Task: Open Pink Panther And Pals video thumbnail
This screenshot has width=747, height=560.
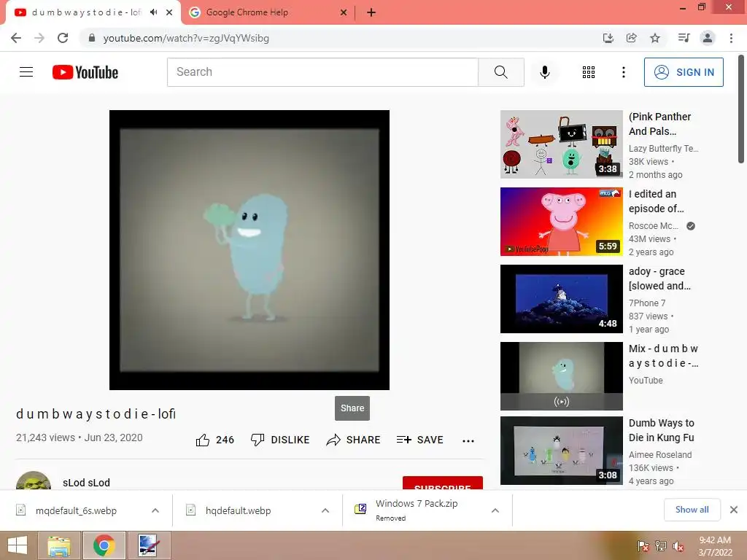Action: pyautogui.click(x=561, y=144)
